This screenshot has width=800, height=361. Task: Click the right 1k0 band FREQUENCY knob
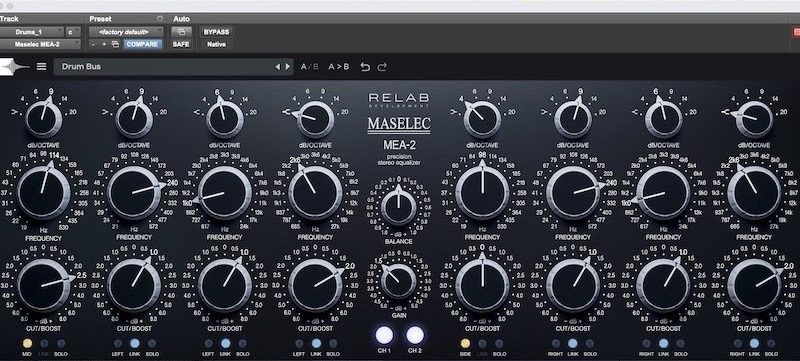663,193
